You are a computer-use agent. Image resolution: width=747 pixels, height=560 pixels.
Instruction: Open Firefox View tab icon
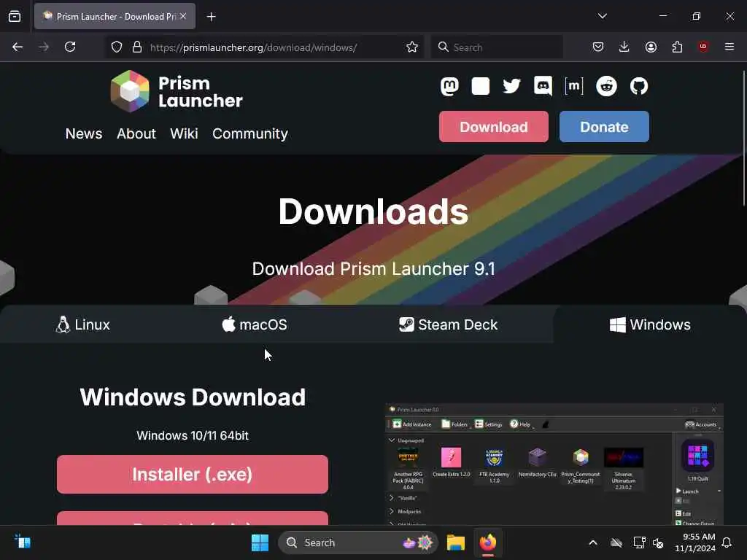point(15,16)
